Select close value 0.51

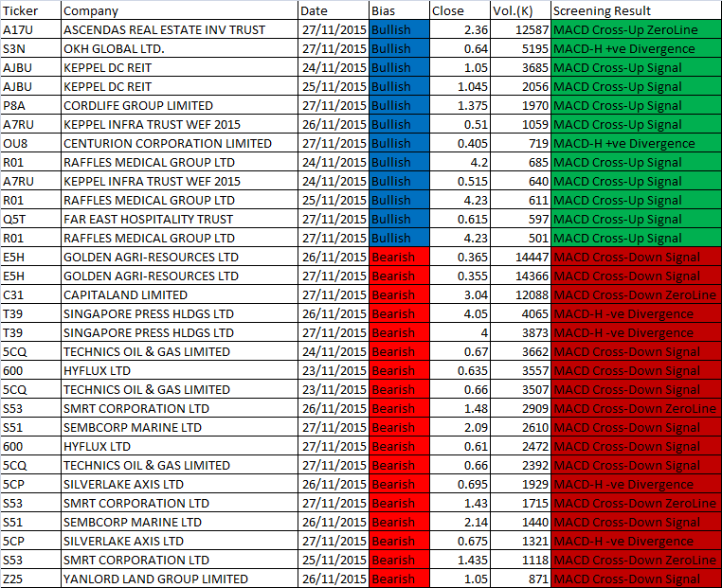coord(460,124)
